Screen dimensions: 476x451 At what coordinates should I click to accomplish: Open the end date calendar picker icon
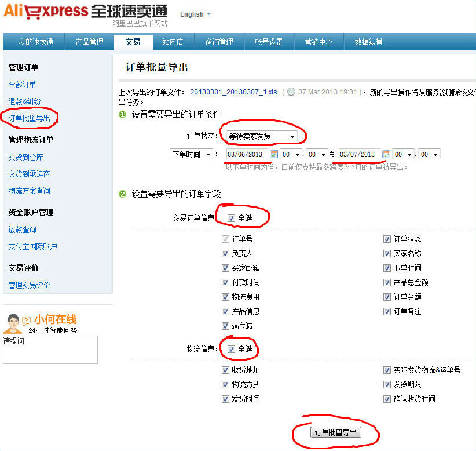pyautogui.click(x=386, y=154)
